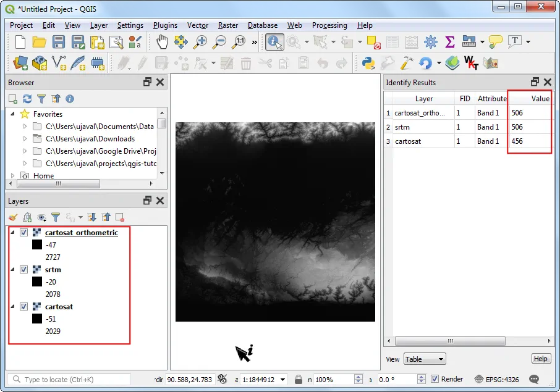This screenshot has width=560, height=392.
Task: Open the messages log bubble in status bar
Action: [534, 379]
